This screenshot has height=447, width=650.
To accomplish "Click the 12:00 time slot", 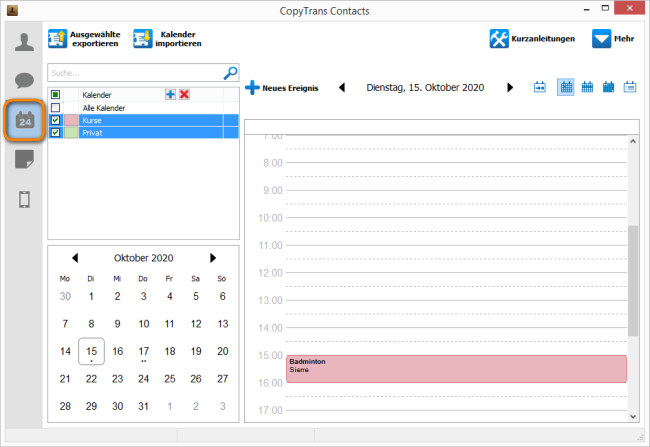I will coord(456,279).
